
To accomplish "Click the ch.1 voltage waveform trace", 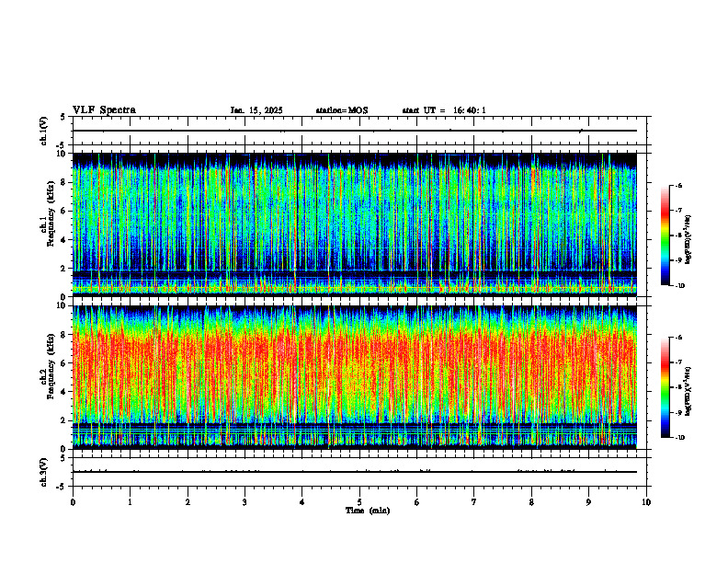I will (355, 131).
